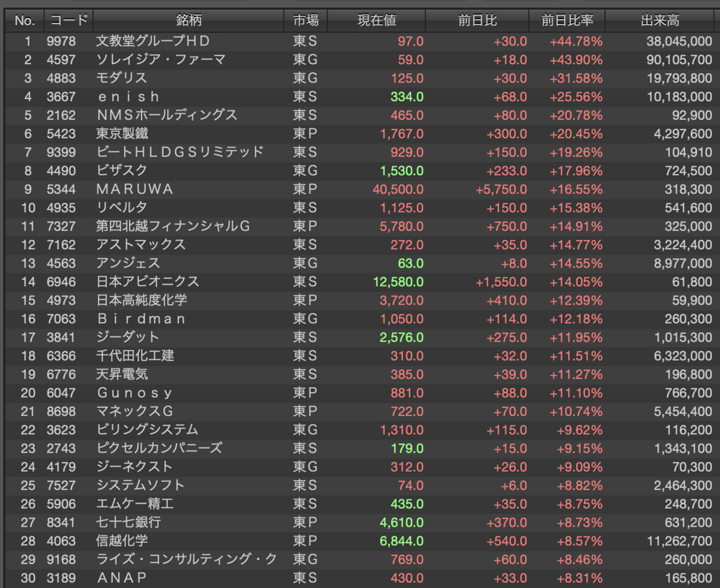Select 七十七銀行 row name

pyautogui.click(x=128, y=522)
